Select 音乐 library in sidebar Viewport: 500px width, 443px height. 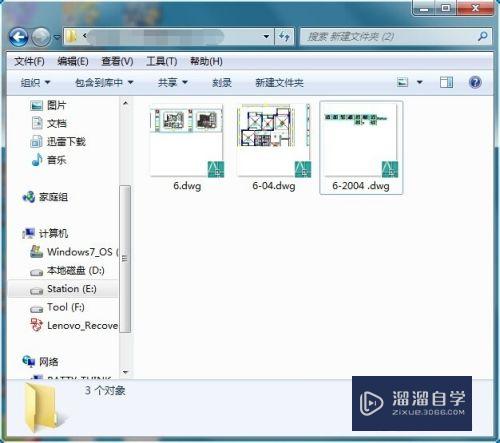tap(56, 160)
